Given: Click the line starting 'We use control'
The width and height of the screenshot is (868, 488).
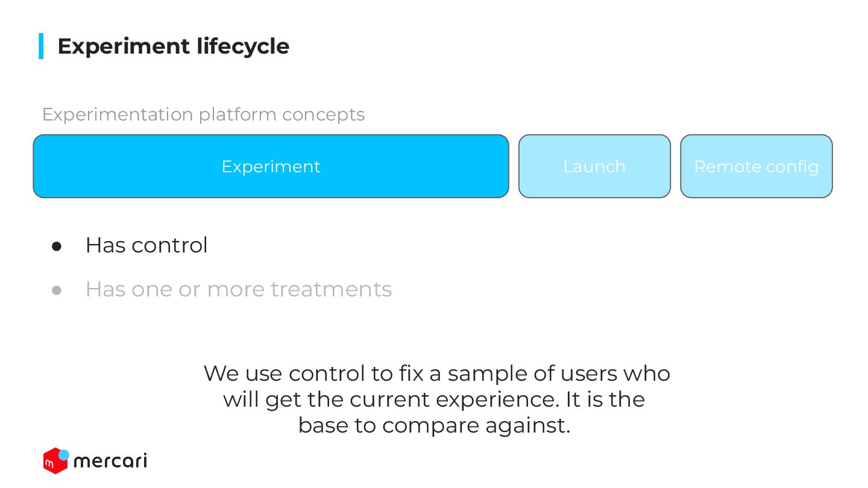Looking at the screenshot, I should (x=437, y=374).
